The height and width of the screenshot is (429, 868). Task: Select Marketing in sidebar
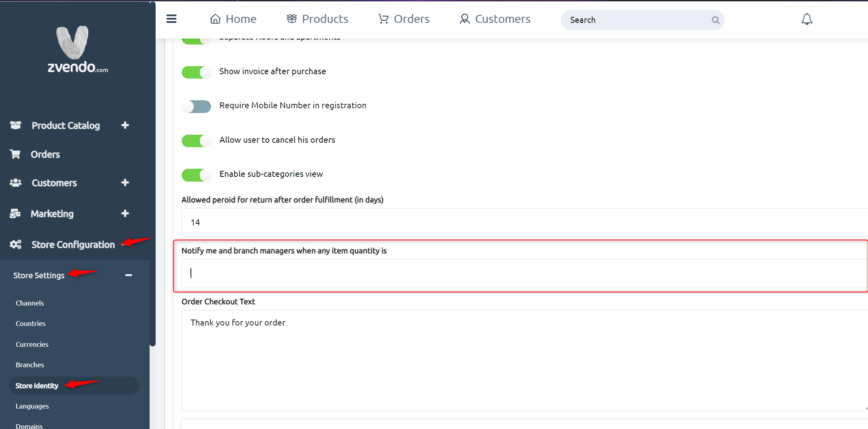52,214
